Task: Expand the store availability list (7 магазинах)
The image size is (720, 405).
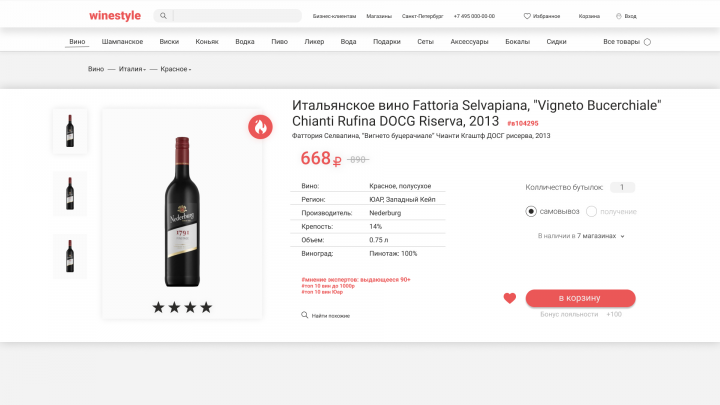Action: [581, 236]
